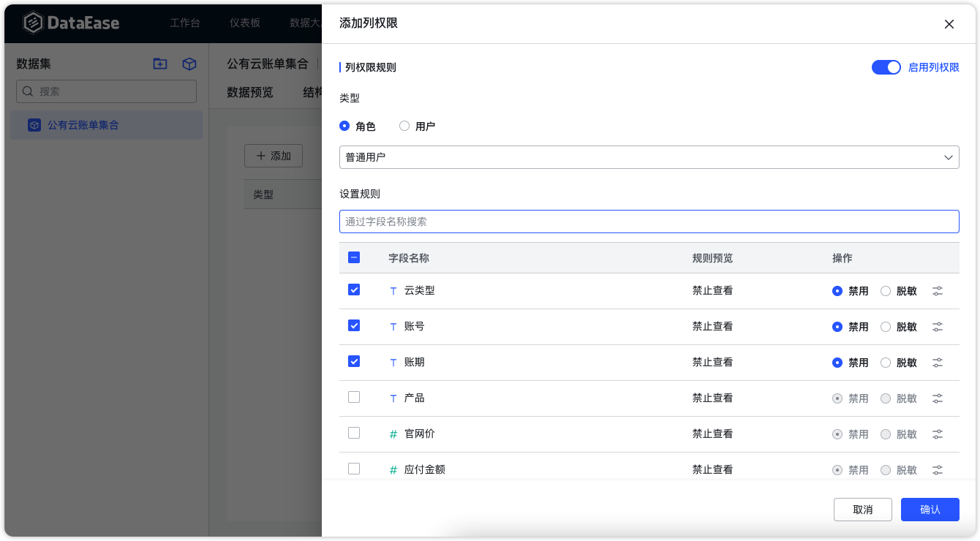This screenshot has height=541, width=980.
Task: Select 脱敏 radio for 账期
Action: coord(886,363)
